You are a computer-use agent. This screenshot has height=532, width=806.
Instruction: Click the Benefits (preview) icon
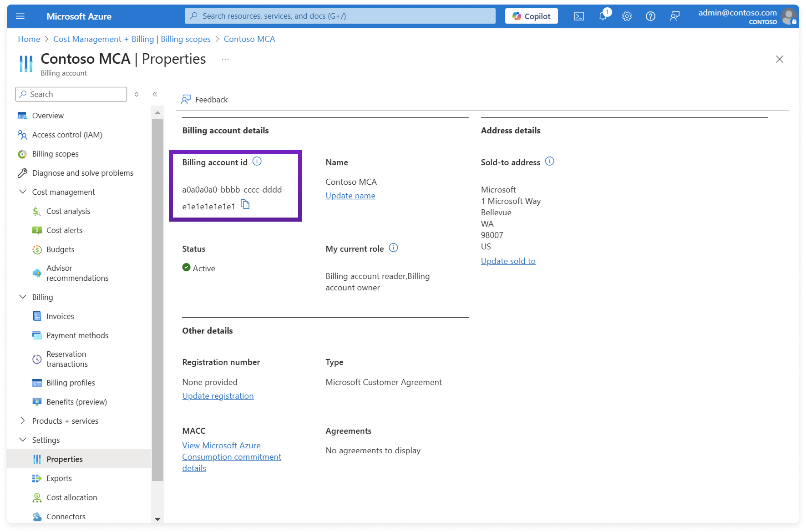click(37, 402)
